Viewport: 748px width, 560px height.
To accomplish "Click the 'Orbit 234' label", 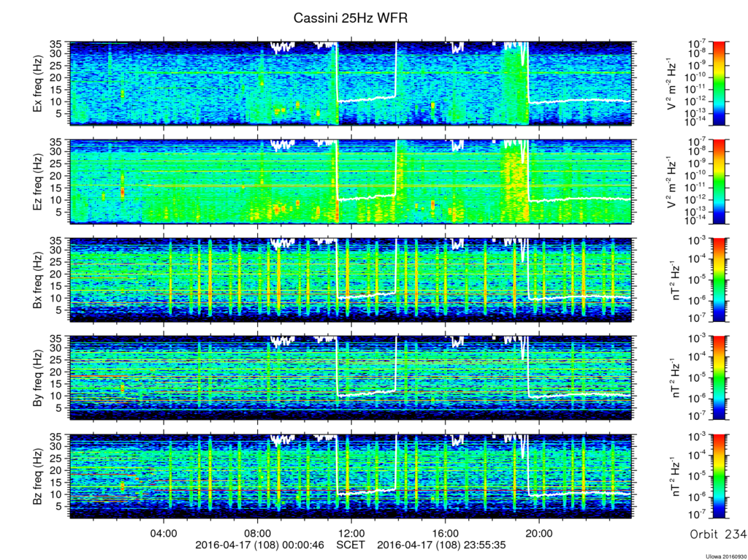I will click(x=718, y=534).
